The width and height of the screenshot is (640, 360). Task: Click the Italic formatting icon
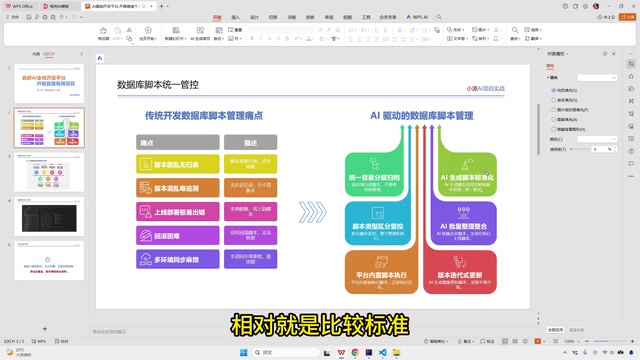click(x=260, y=38)
